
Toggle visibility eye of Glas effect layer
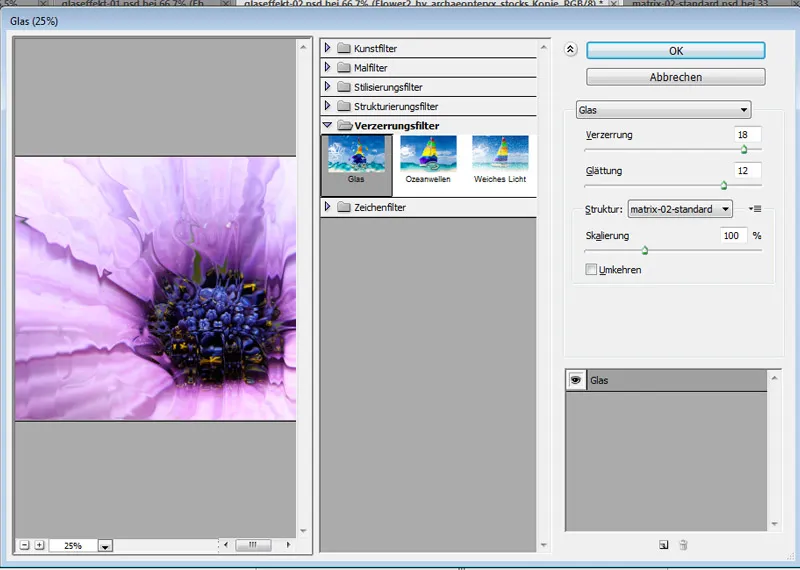point(576,380)
